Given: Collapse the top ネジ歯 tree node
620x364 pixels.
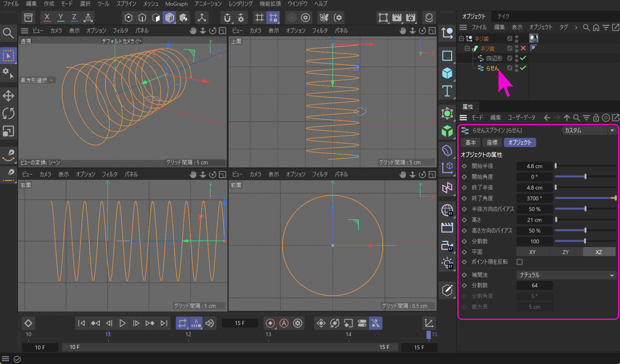Looking at the screenshot, I should click(461, 38).
